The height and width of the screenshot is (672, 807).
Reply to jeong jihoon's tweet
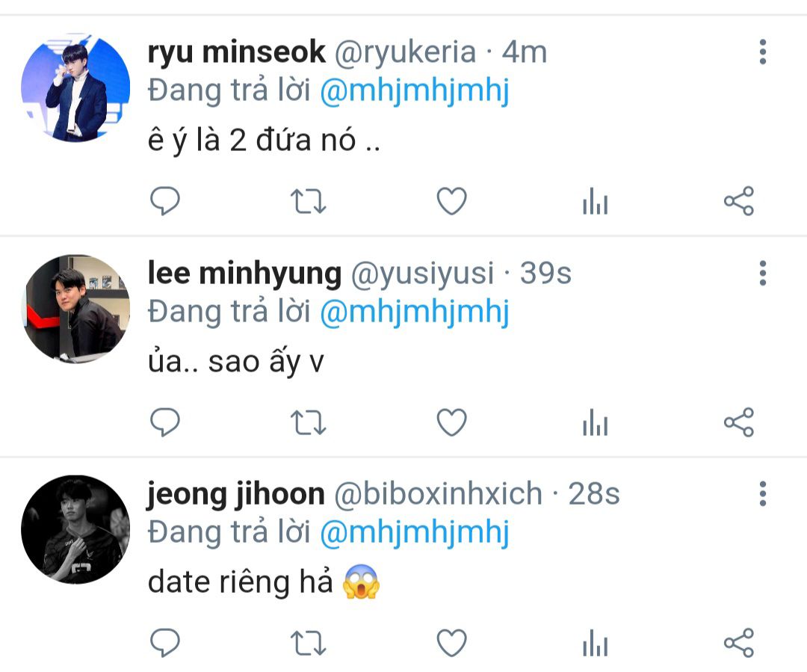164,643
